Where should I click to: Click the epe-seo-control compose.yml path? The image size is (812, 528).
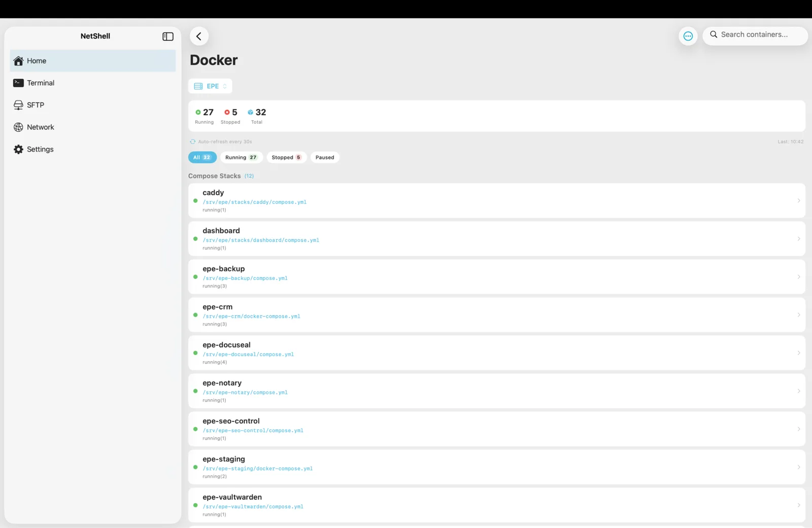[253, 431]
